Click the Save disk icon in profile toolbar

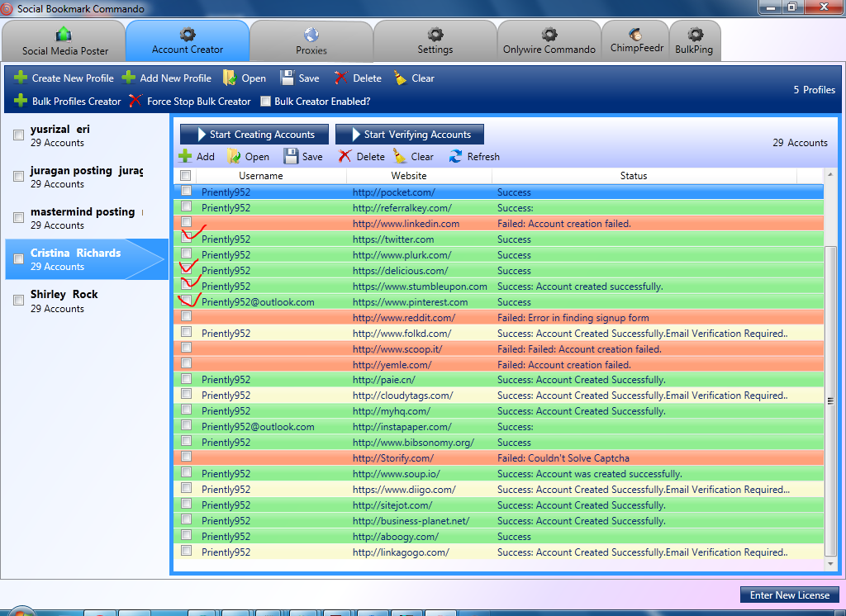pyautogui.click(x=287, y=78)
